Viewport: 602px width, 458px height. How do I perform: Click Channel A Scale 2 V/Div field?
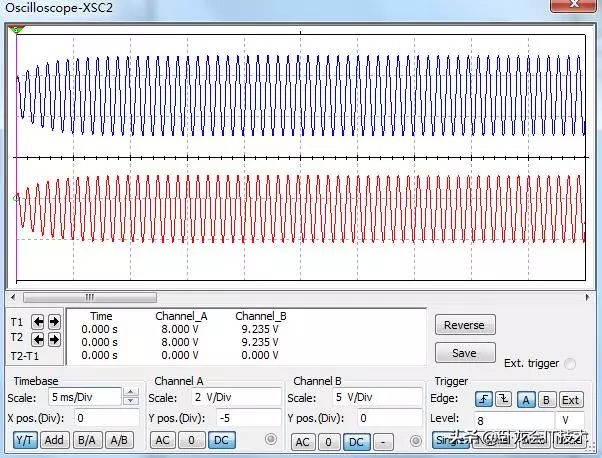[x=236, y=397]
